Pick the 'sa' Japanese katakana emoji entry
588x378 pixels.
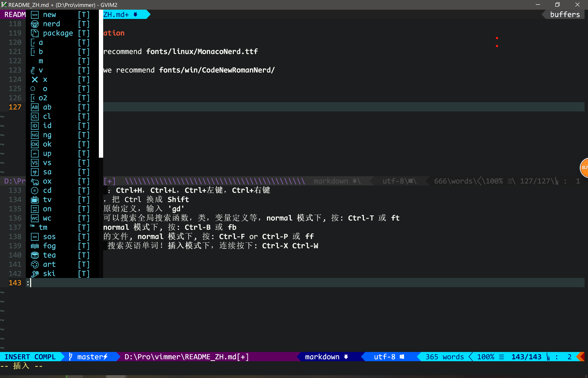(x=62, y=172)
